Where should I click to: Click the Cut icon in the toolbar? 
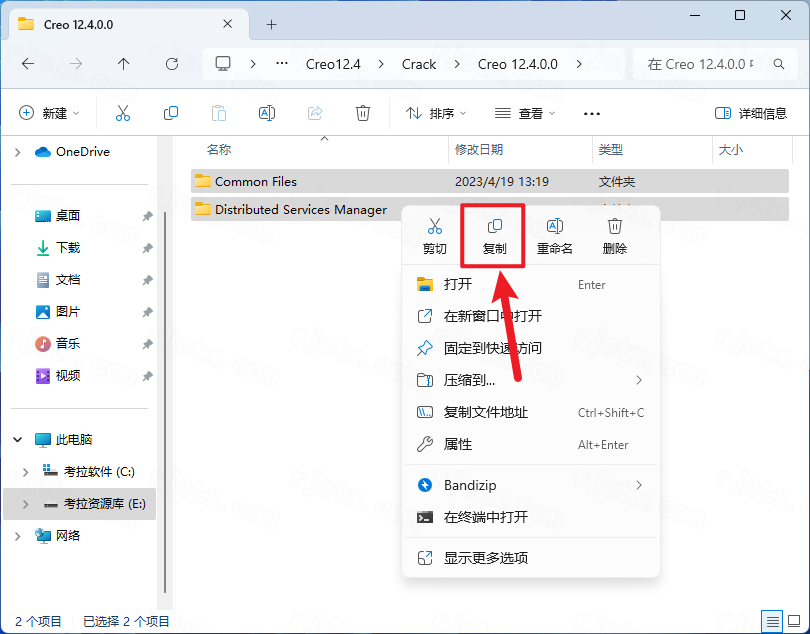click(123, 113)
